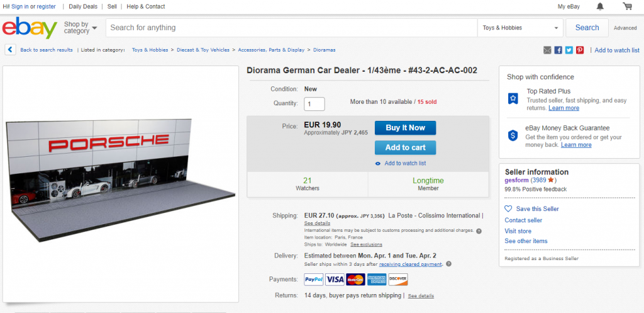The image size is (644, 313).
Task: Open Help & Contact in top bar
Action: pos(146,6)
